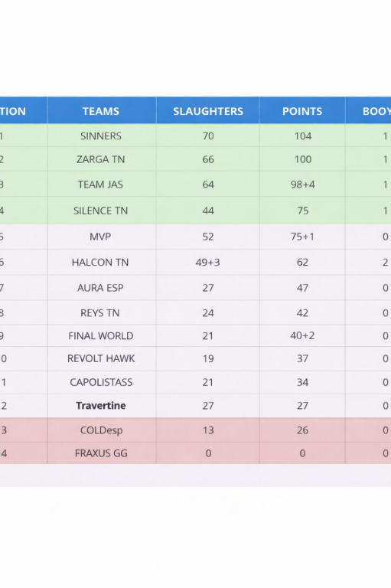Select the CAPOLISTASS team cell
The height and width of the screenshot is (588, 391).
pos(102,382)
